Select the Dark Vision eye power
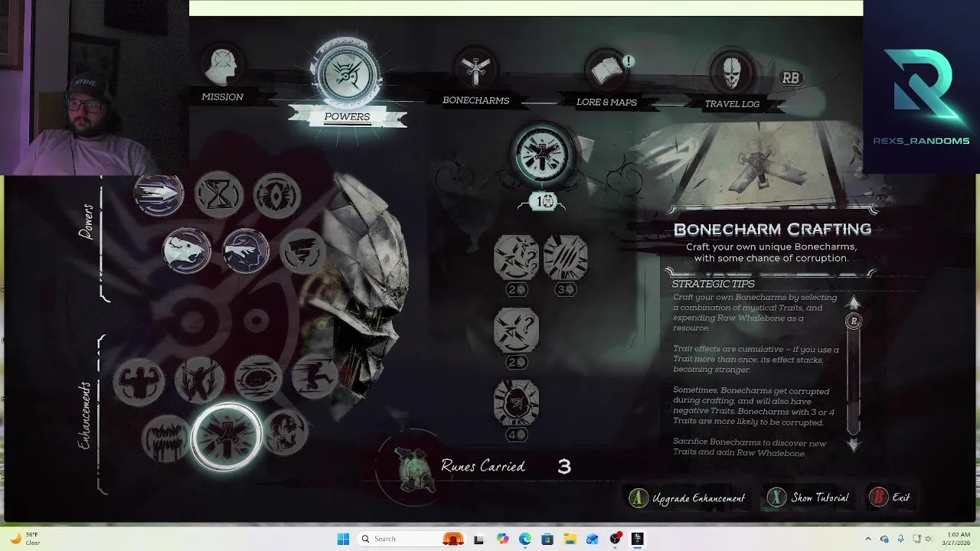Screen dimensions: 980x551 [x=277, y=195]
